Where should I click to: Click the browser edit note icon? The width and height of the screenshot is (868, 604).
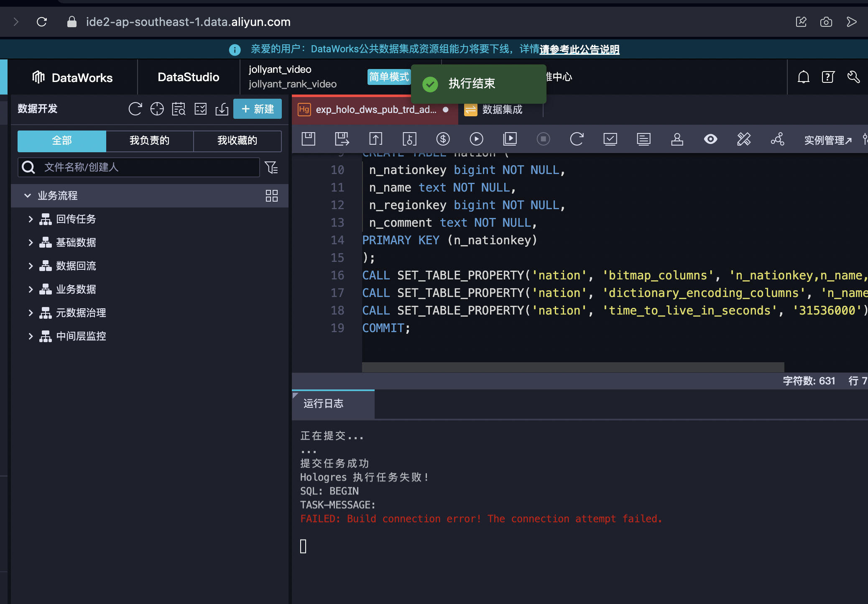801,22
